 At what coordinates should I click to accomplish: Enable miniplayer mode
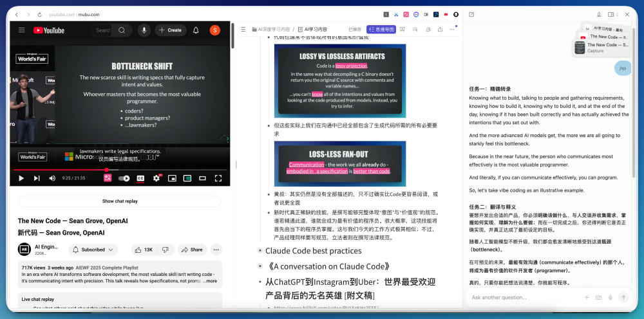172,178
